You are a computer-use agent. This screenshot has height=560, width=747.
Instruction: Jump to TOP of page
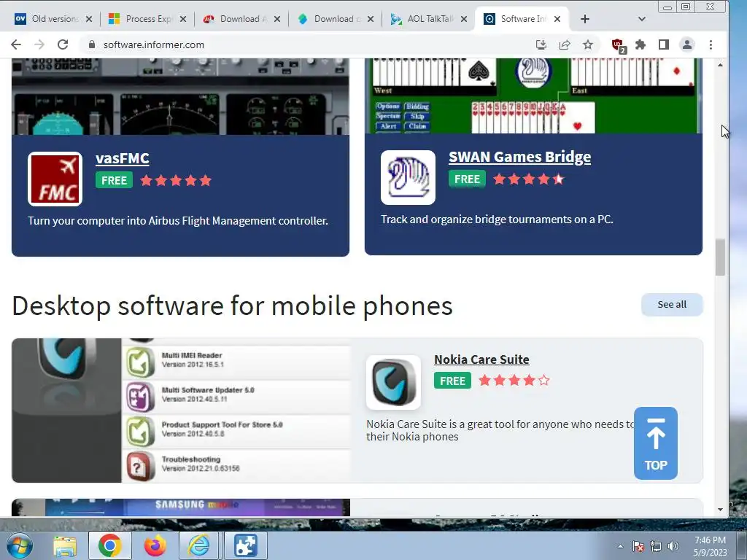[656, 443]
